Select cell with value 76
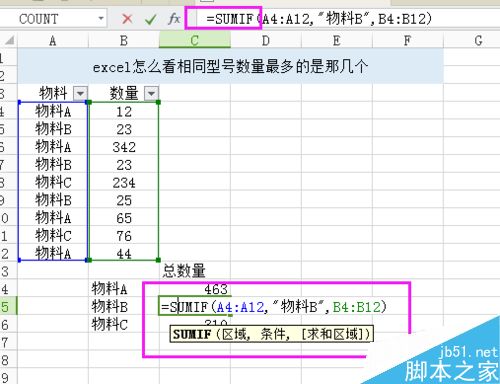The width and height of the screenshot is (500, 384). click(x=124, y=236)
